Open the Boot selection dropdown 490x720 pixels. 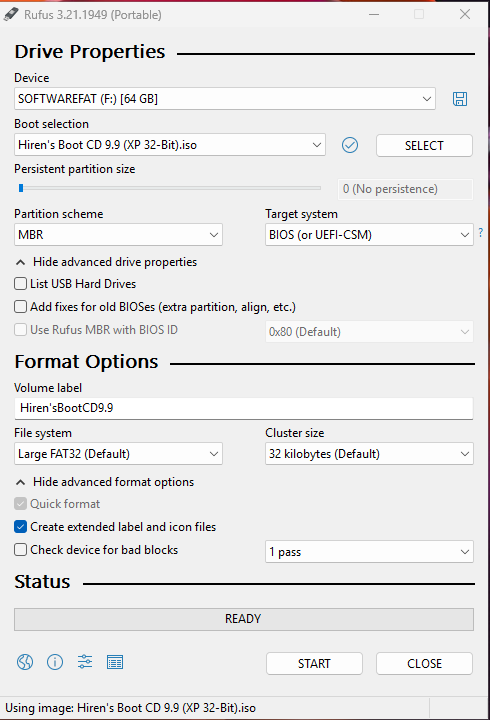pos(170,145)
